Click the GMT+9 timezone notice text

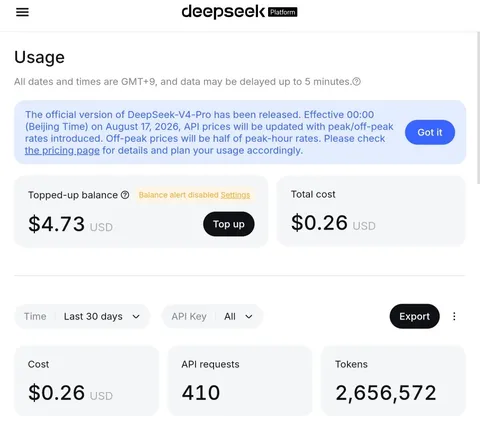point(183,82)
